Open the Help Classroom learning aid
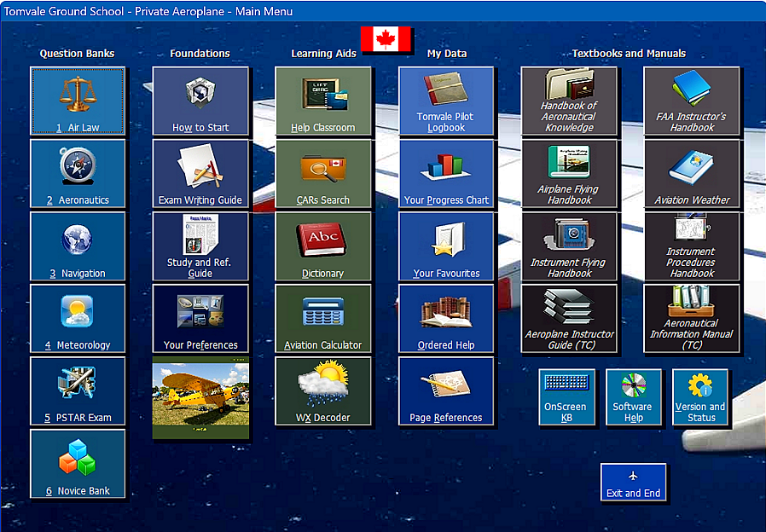766x532 pixels. (x=323, y=100)
